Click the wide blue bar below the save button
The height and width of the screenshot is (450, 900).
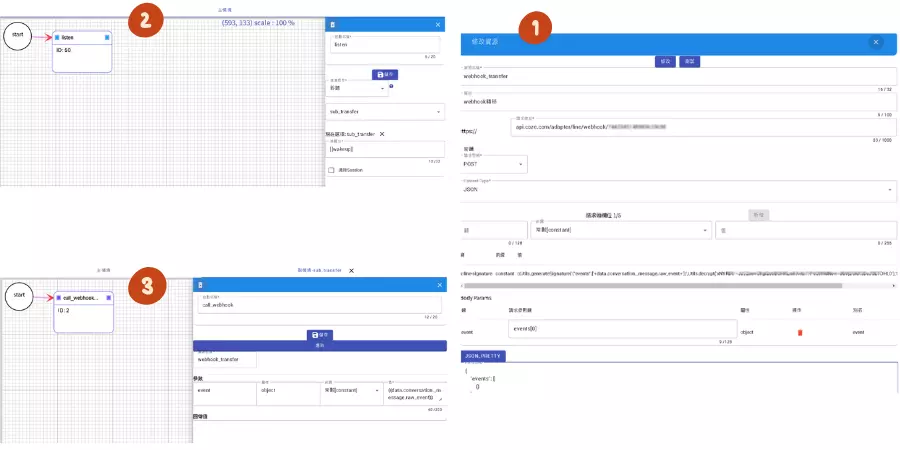319,344
